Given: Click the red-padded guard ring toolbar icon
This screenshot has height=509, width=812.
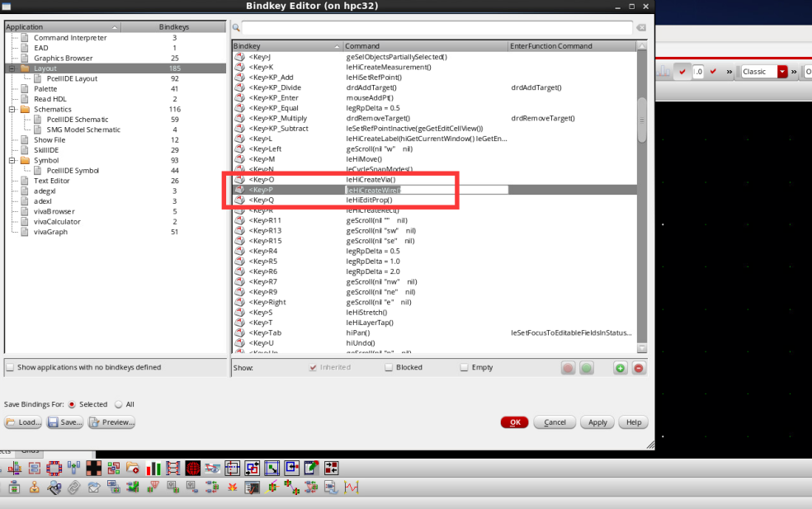Looking at the screenshot, I should [x=54, y=469].
